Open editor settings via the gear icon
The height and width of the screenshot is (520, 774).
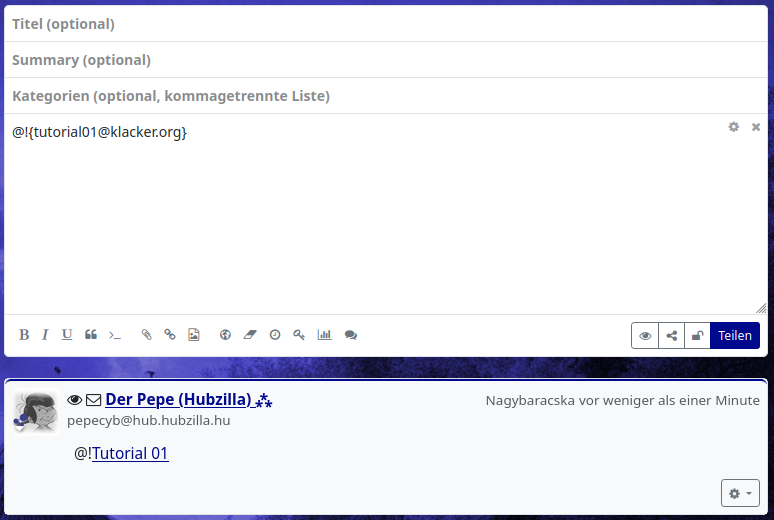(734, 127)
